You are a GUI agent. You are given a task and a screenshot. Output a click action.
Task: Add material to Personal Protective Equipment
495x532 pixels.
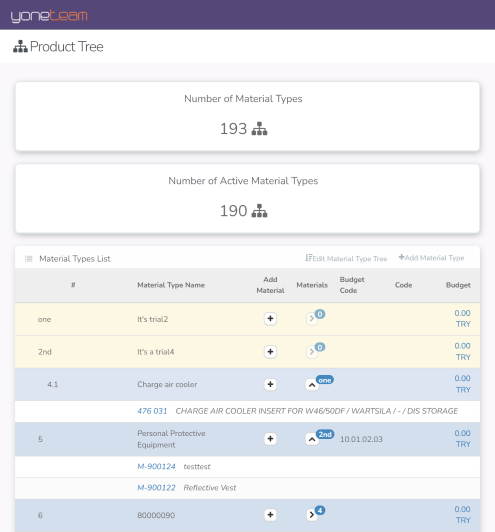[x=270, y=439]
